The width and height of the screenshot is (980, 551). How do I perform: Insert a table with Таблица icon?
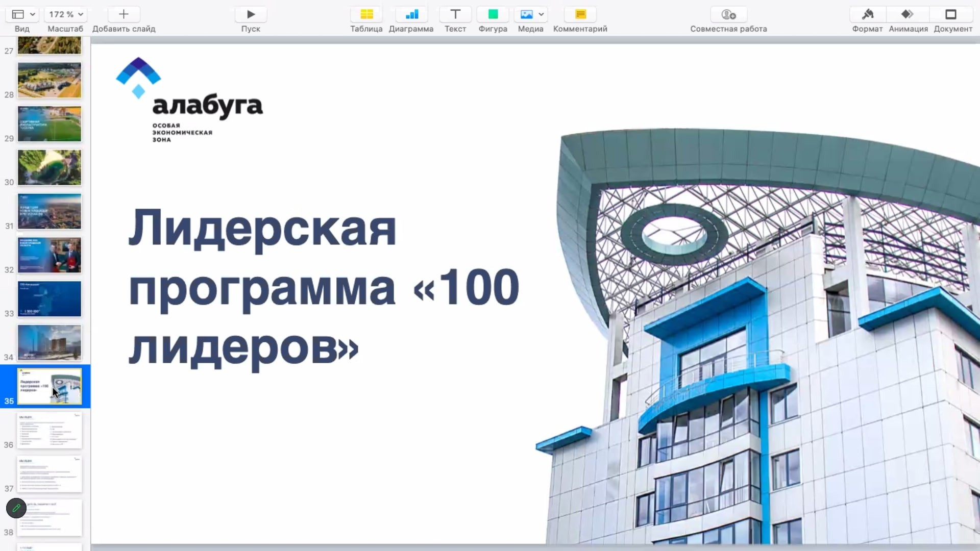[x=366, y=14]
